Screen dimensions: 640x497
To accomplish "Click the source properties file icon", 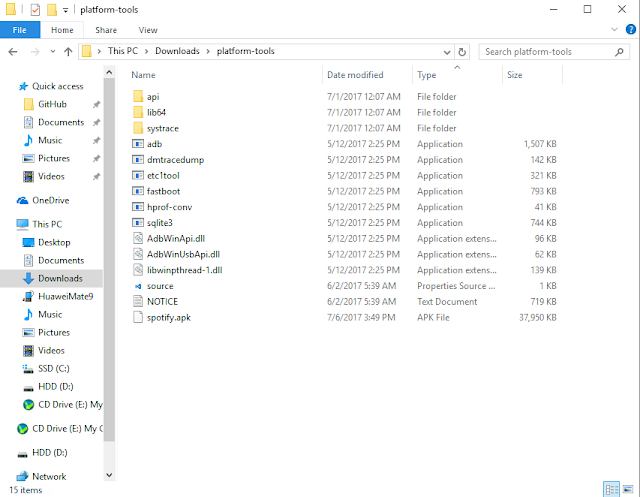I will [x=138, y=286].
